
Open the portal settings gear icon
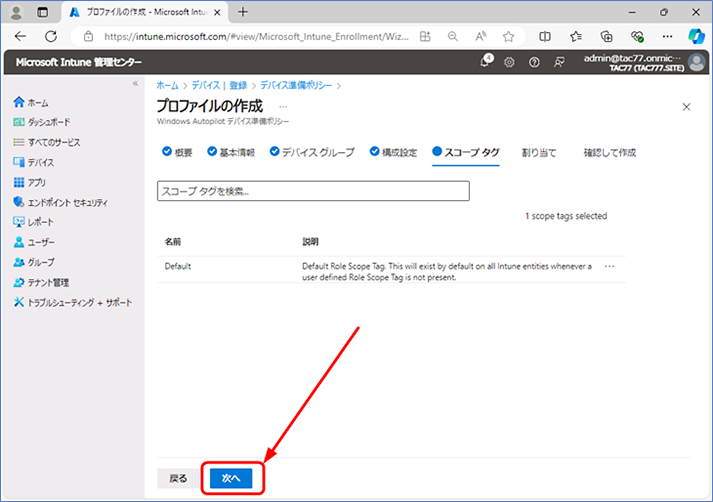(x=509, y=62)
